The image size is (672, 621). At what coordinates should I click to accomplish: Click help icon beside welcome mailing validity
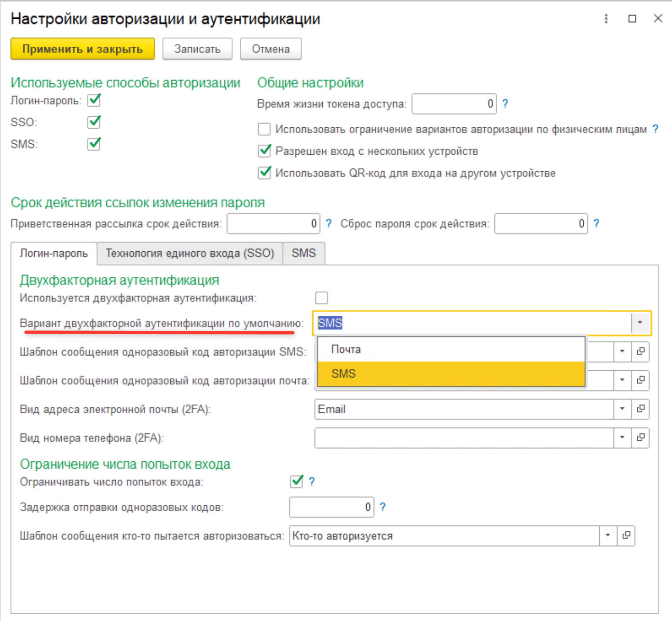329,224
